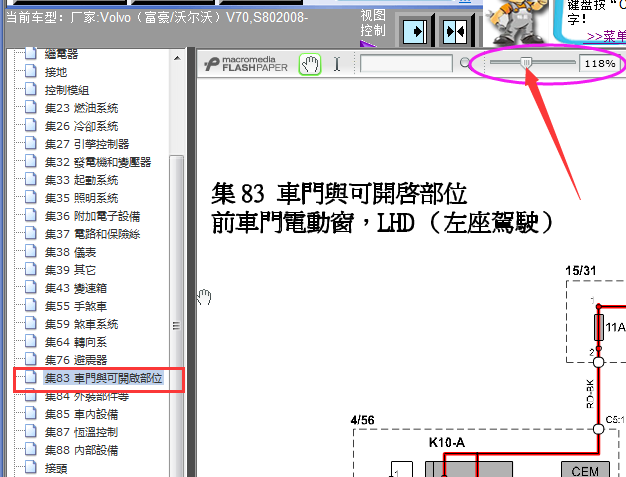Select 集26 冷卻系統 in the tree
This screenshot has width=626, height=477.
[x=81, y=126]
